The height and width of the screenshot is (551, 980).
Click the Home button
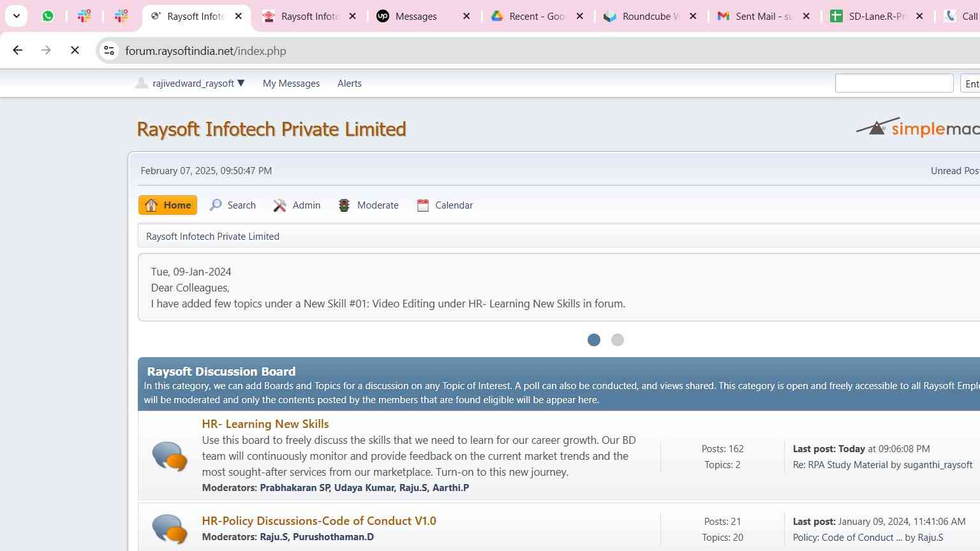click(x=168, y=205)
